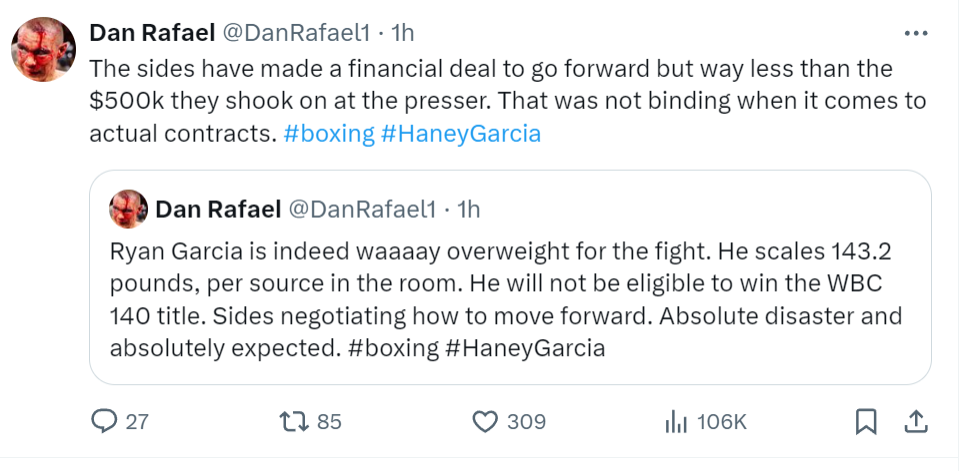Click the quoted tweet's small avatar
971x471 pixels.
pos(128,209)
